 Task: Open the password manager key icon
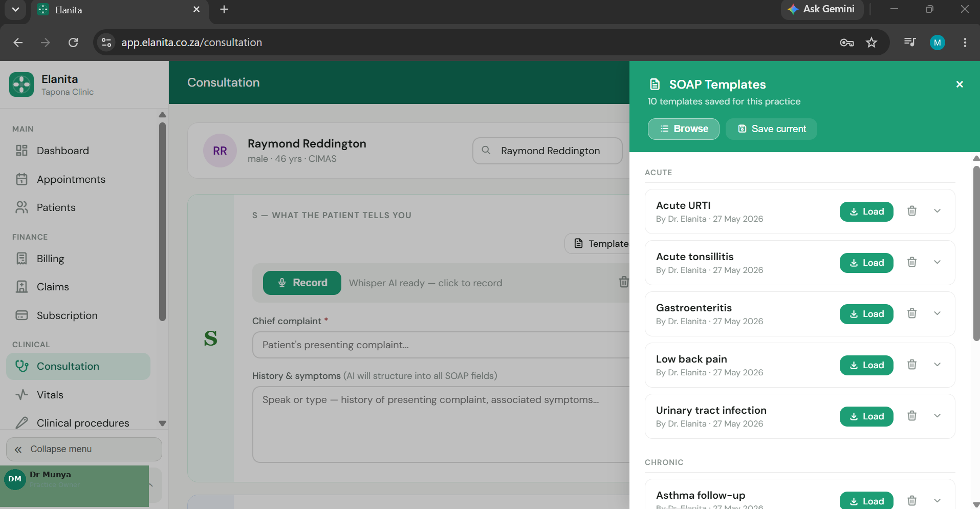(847, 43)
